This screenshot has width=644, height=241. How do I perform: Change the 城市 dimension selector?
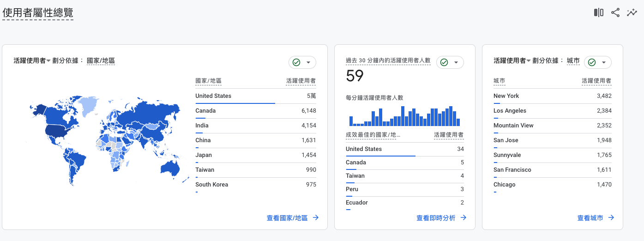[573, 60]
